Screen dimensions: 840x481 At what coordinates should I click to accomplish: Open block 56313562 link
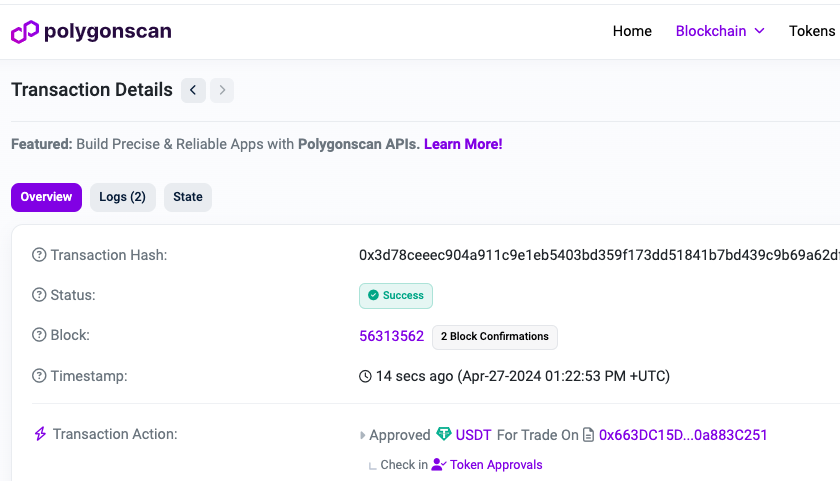coord(391,336)
